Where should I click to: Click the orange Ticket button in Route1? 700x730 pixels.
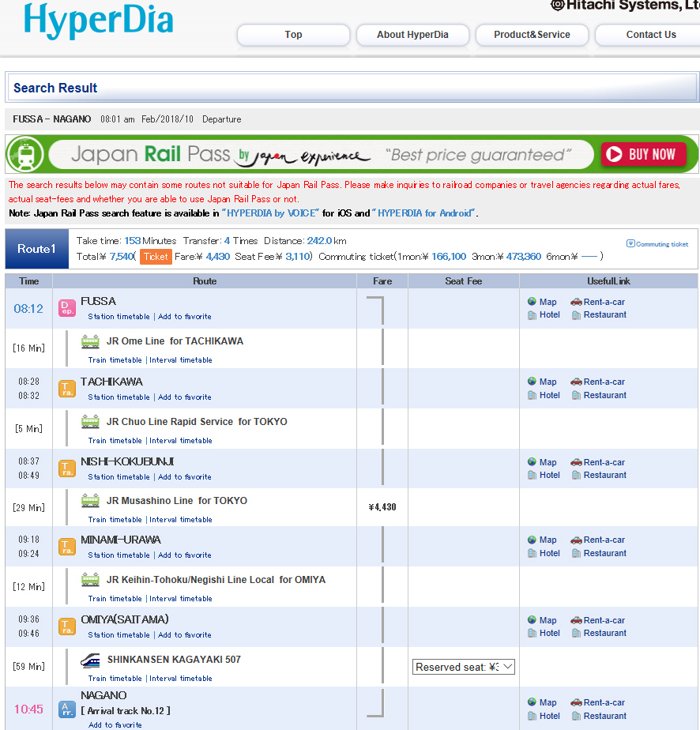point(156,256)
